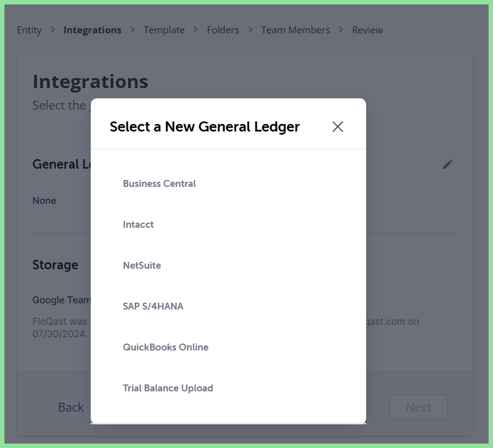
Task: Open the Integrations breadcrumb step
Action: pos(92,30)
